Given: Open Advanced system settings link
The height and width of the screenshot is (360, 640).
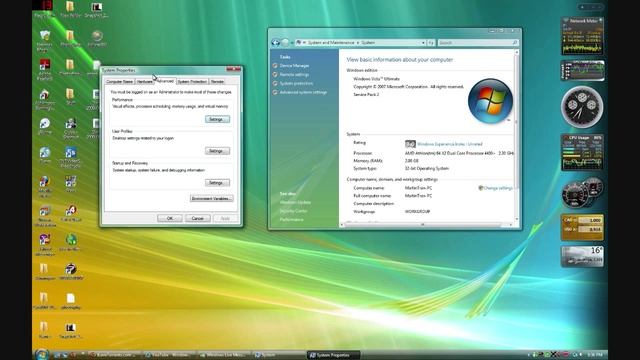Looking at the screenshot, I should 303,92.
